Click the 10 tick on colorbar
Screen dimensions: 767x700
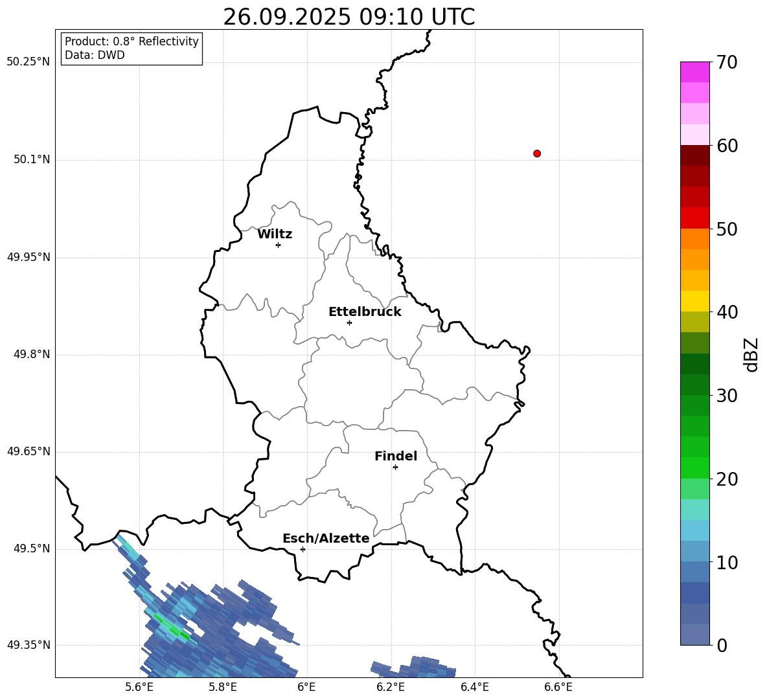point(727,562)
